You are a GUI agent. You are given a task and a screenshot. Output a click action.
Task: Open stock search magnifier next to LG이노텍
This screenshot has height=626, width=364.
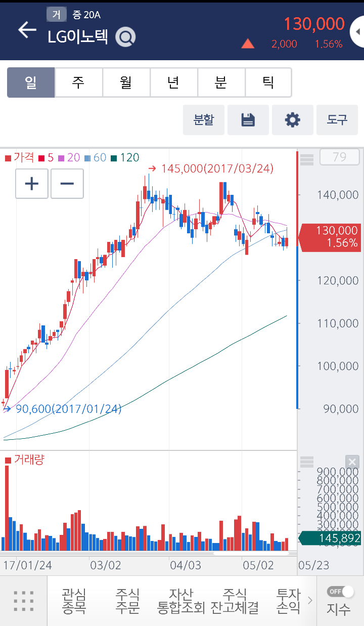click(125, 37)
